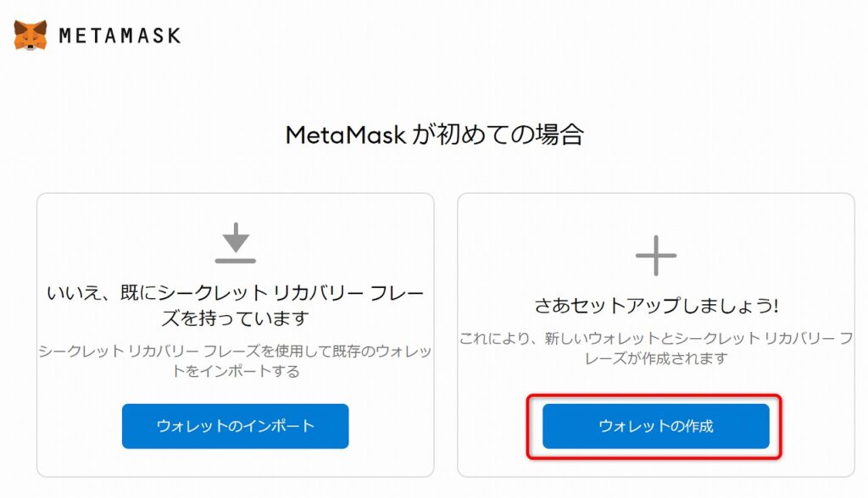
Task: Click the horizontal bar under download arrow
Action: click(236, 261)
